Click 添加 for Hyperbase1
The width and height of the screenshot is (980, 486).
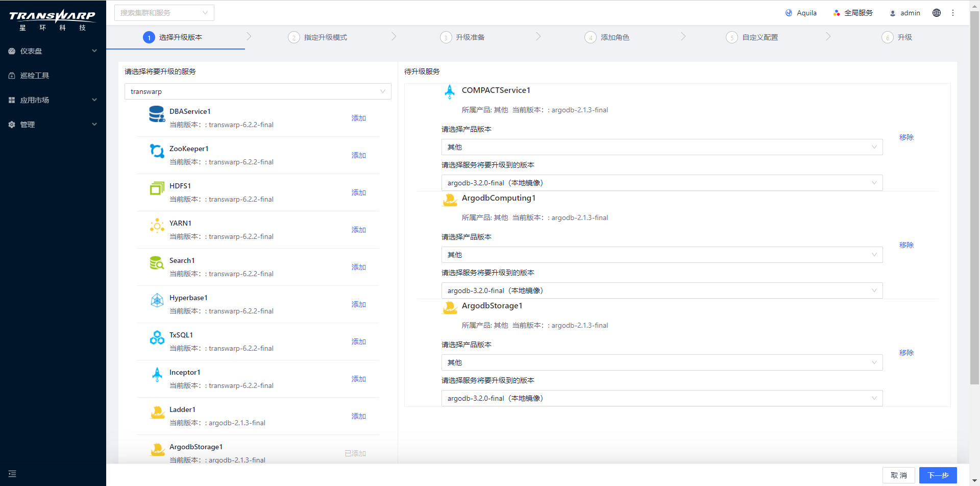pos(359,304)
